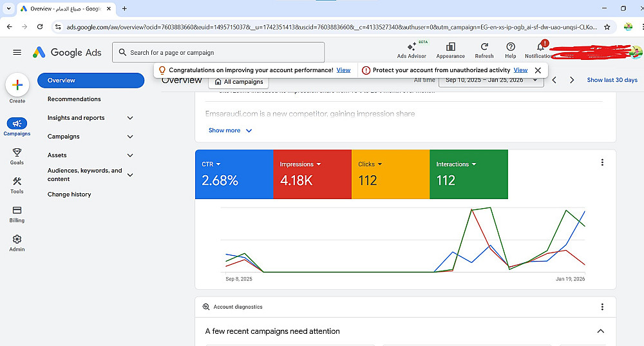Open Ads Advisor beta
Screen dimensions: 644x346
(412, 47)
